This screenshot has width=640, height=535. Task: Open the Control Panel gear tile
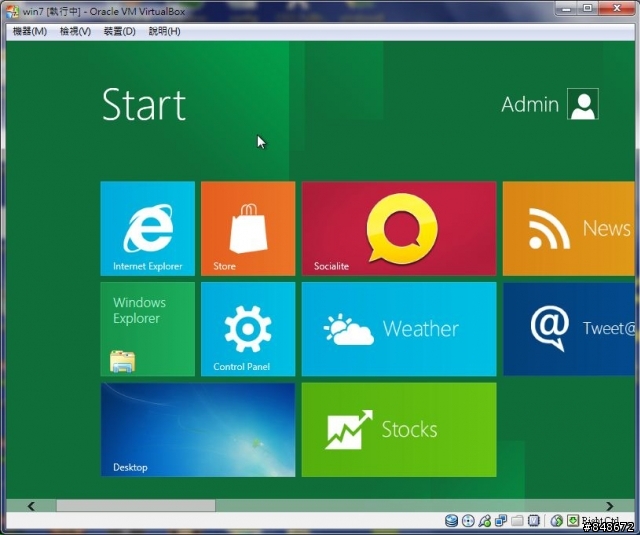(248, 329)
